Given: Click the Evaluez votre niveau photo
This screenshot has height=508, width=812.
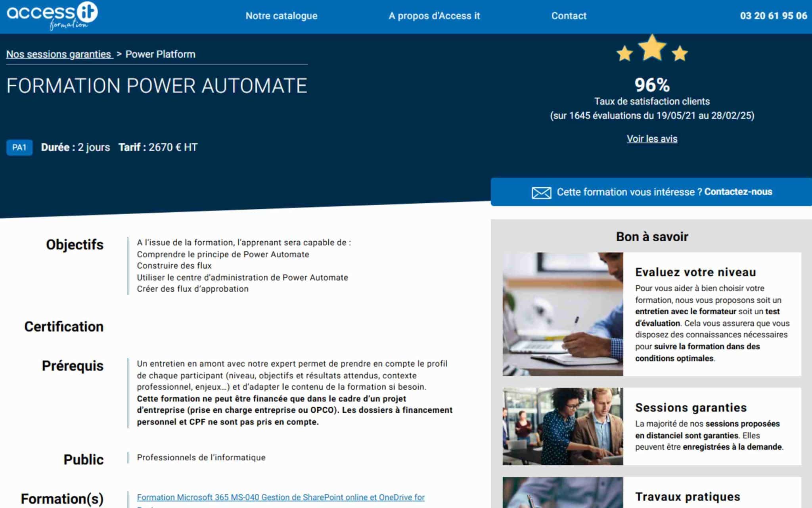Looking at the screenshot, I should 563,314.
